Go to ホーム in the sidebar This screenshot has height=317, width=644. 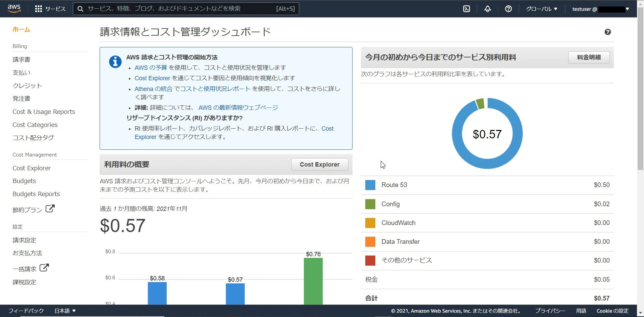coord(21,30)
